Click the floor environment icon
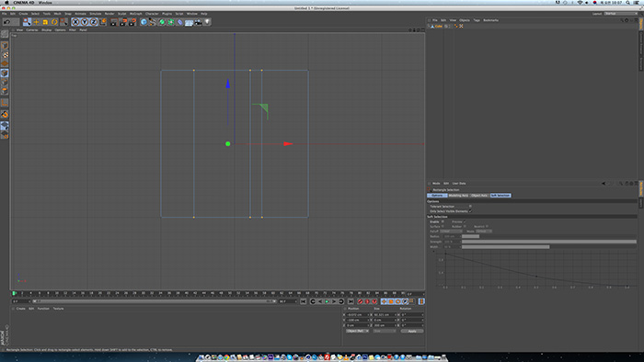The height and width of the screenshot is (362, 644). coord(189,22)
